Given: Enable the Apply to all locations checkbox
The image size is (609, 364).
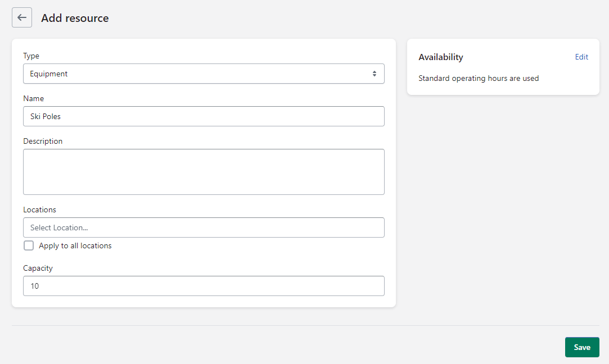Looking at the screenshot, I should tap(29, 245).
